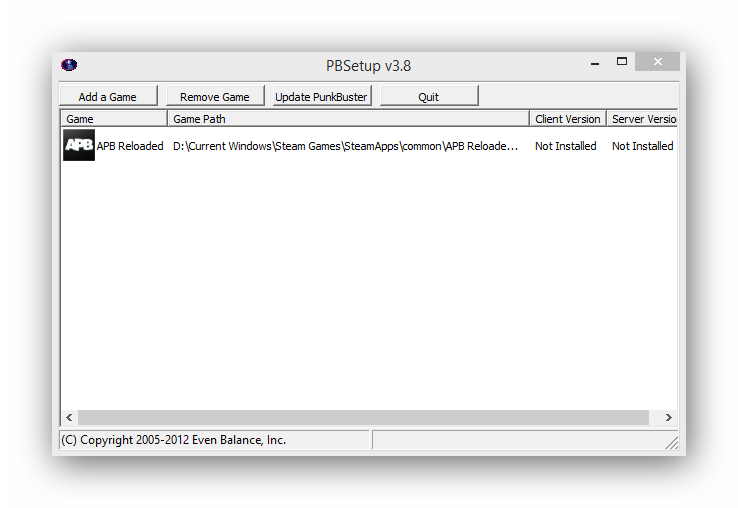The height and width of the screenshot is (508, 738).
Task: Select Not Installed under Client Version
Action: point(565,146)
